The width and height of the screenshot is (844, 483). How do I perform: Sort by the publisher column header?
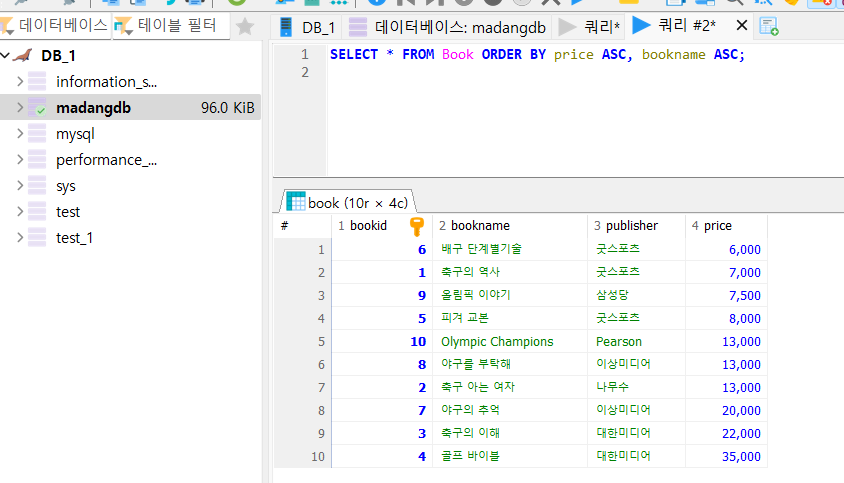click(636, 226)
